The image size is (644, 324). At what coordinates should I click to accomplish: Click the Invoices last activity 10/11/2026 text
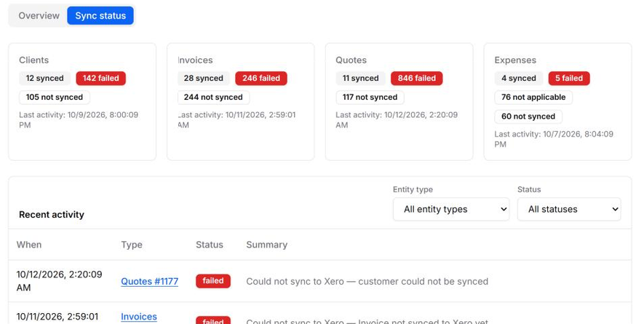click(236, 119)
